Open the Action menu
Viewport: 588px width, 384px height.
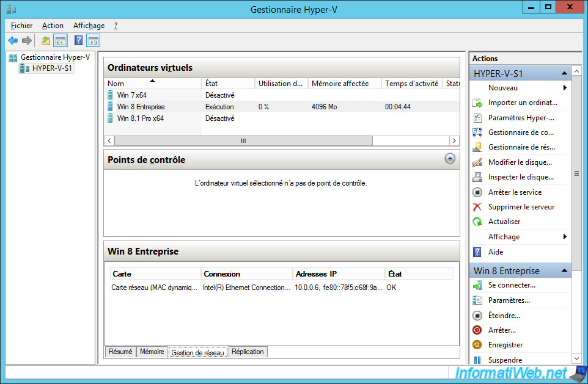pyautogui.click(x=53, y=26)
